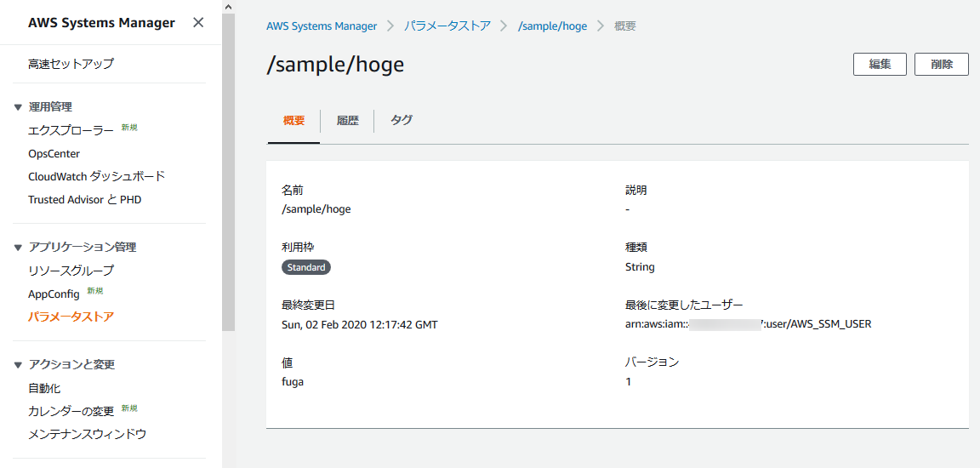Screen dimensions: 980x468
Task: Click the parameter value fuga
Action: 293,382
